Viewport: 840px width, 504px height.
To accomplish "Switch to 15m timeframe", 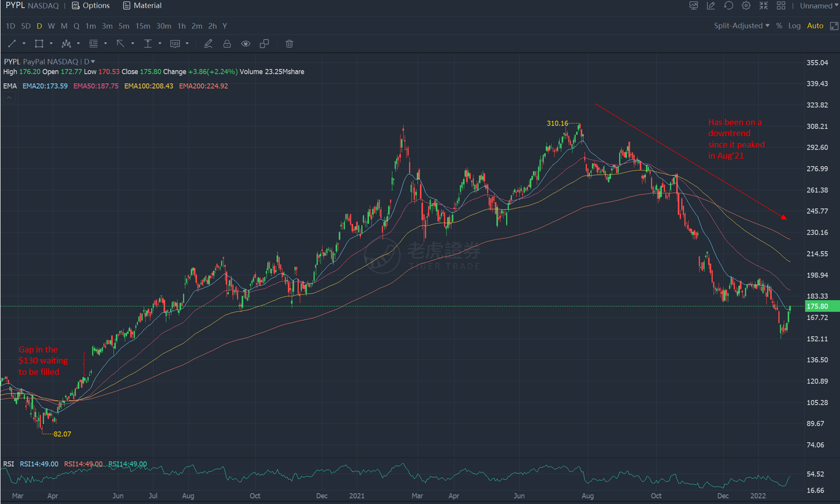I will tap(143, 26).
